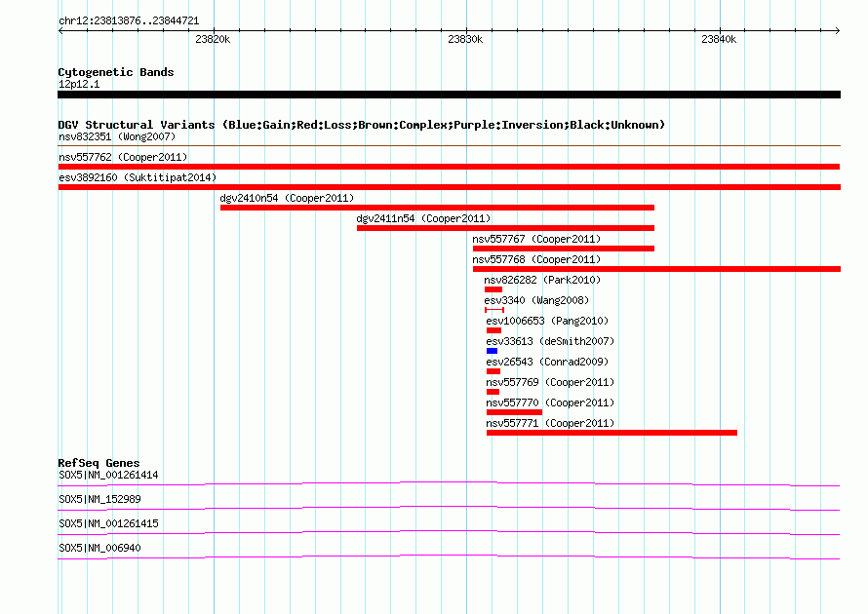
Task: Select the dgv2411n54 (Cooper2011) label
Action: point(423,218)
